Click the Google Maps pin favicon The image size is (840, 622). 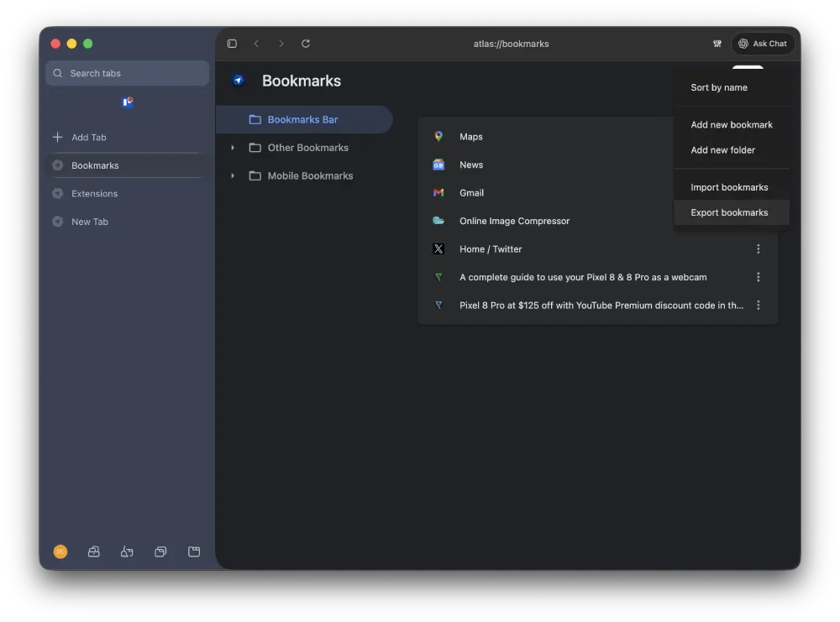click(x=438, y=137)
